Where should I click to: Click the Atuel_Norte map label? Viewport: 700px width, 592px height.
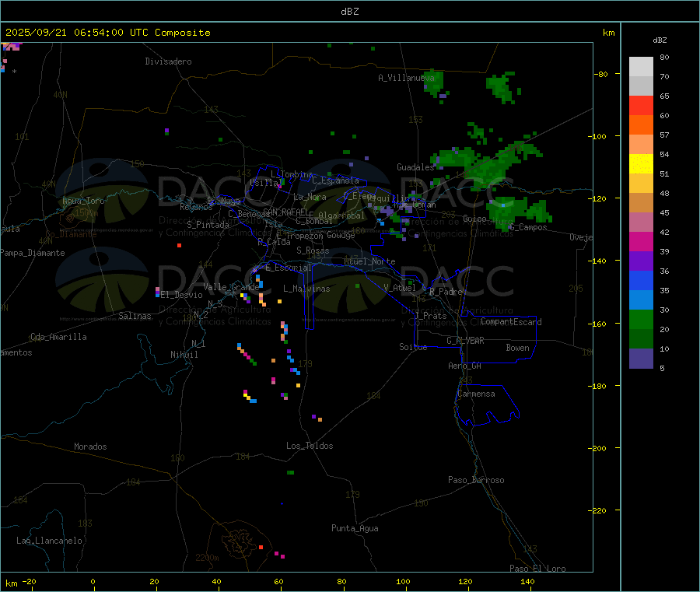click(x=369, y=261)
